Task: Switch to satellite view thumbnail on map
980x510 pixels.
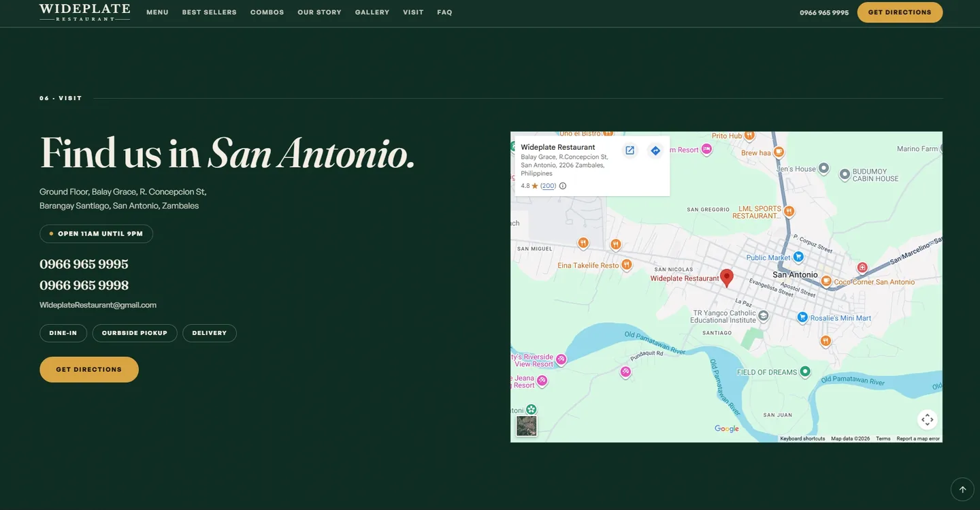Action: tap(527, 426)
